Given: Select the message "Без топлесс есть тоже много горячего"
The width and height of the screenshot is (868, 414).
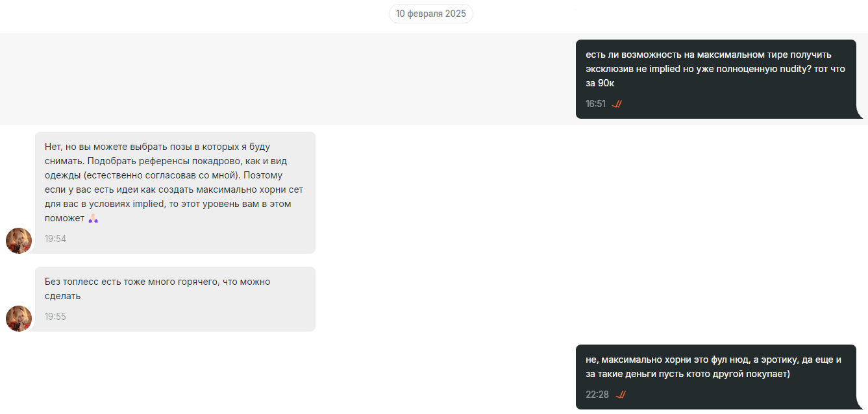Looking at the screenshot, I should (x=175, y=299).
